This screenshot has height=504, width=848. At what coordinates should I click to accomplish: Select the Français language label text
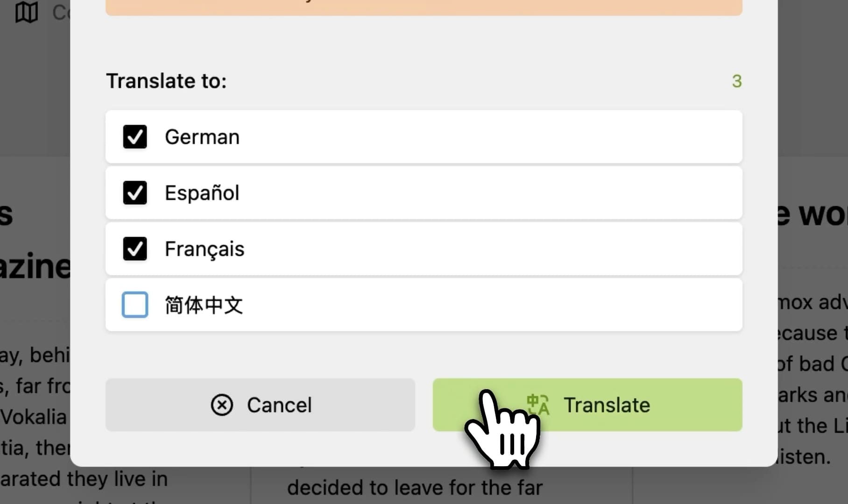click(x=205, y=249)
